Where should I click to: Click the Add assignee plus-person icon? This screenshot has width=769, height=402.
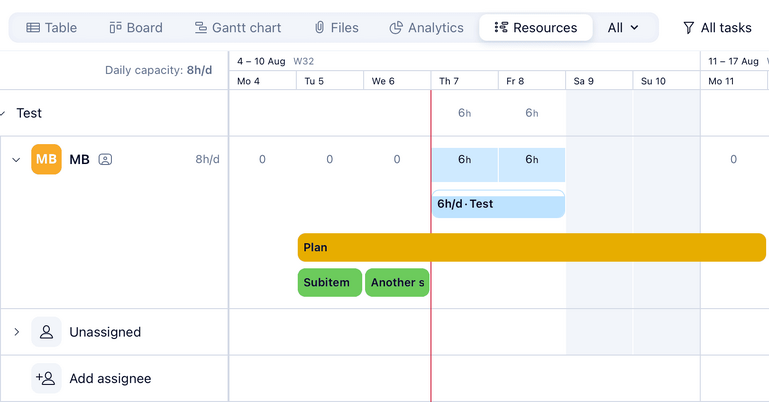pyautogui.click(x=46, y=379)
